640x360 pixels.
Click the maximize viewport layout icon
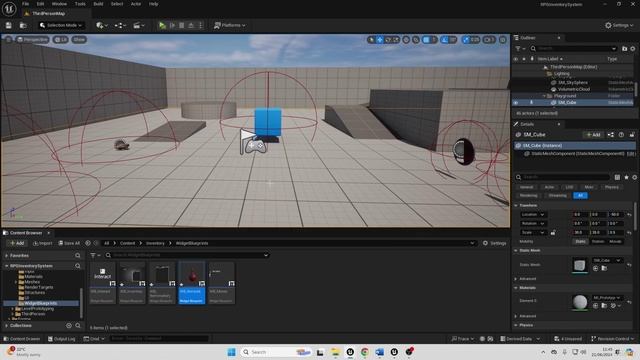click(x=503, y=40)
